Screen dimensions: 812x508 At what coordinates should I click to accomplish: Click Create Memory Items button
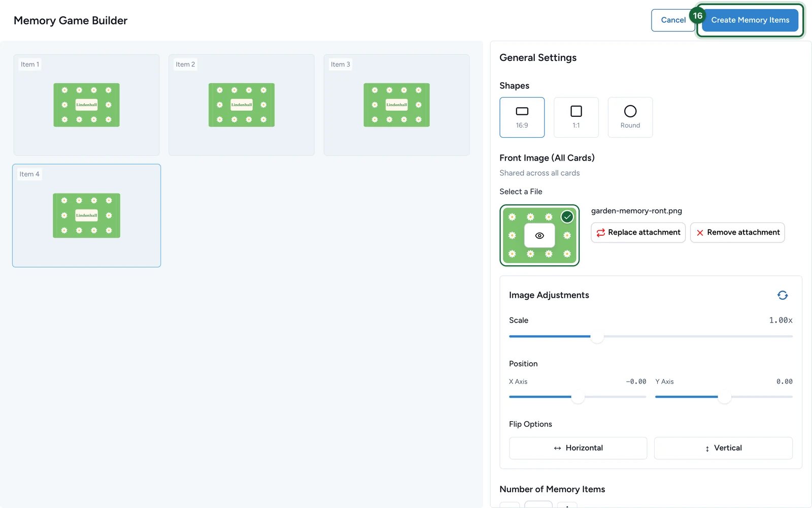(x=750, y=20)
